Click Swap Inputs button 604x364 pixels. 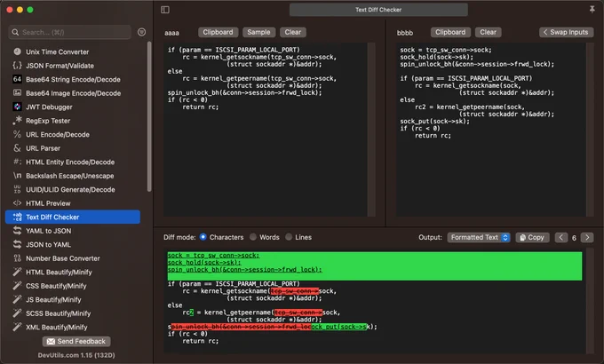[x=566, y=32]
